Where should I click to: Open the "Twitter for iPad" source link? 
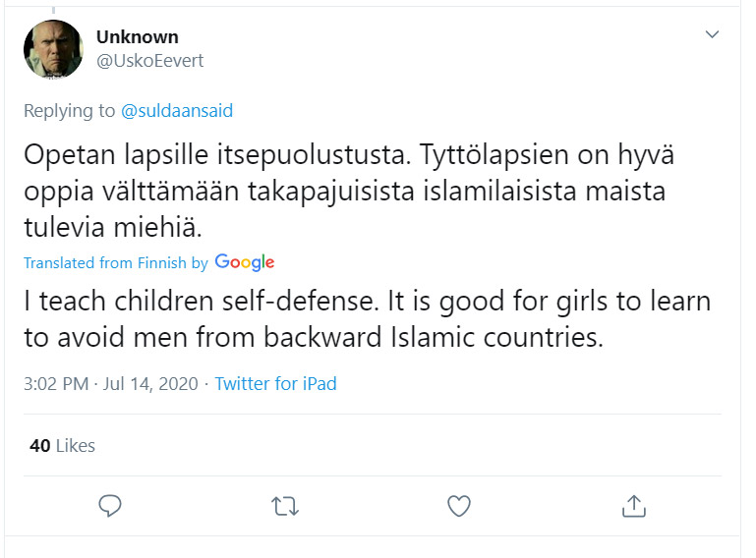[x=275, y=383]
